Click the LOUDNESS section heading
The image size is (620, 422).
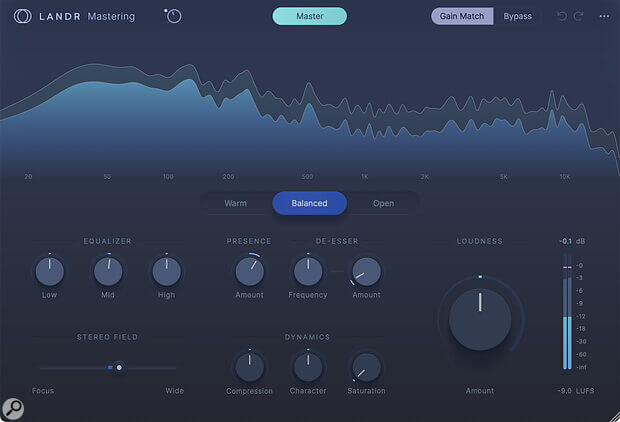[x=480, y=241]
